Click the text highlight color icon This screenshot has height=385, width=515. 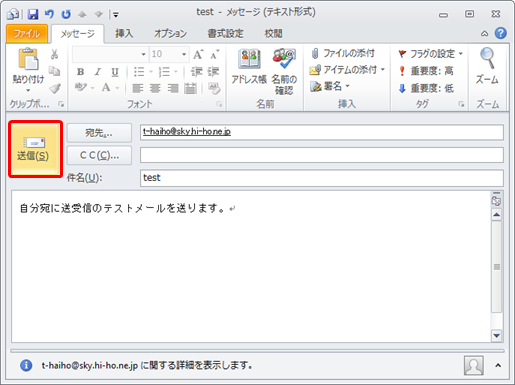click(81, 87)
